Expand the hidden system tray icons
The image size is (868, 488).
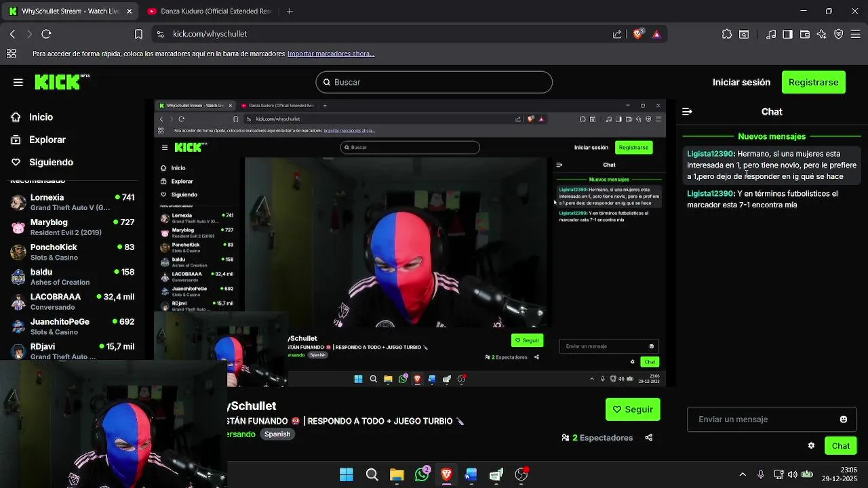[743, 474]
